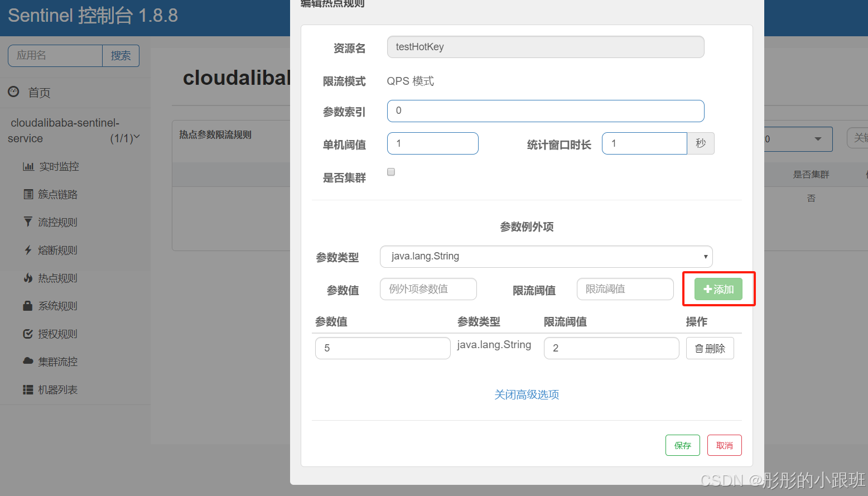
Task: Click the 操作 column header in the dialog table
Action: point(697,321)
